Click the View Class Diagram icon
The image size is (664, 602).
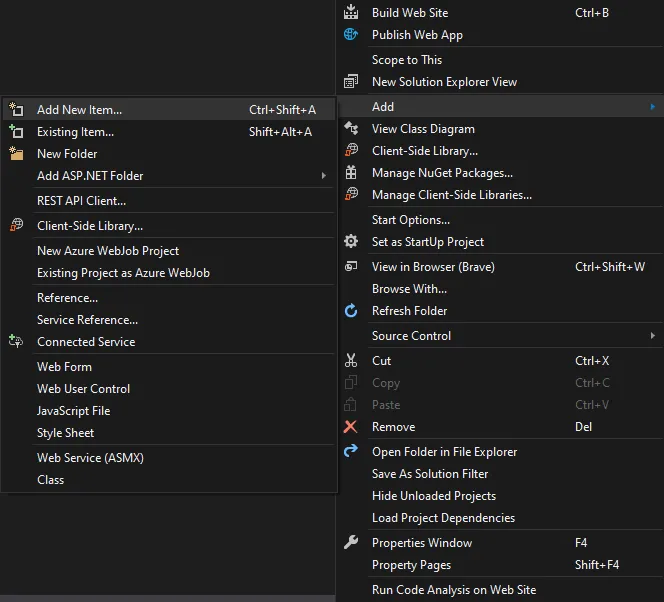(351, 129)
